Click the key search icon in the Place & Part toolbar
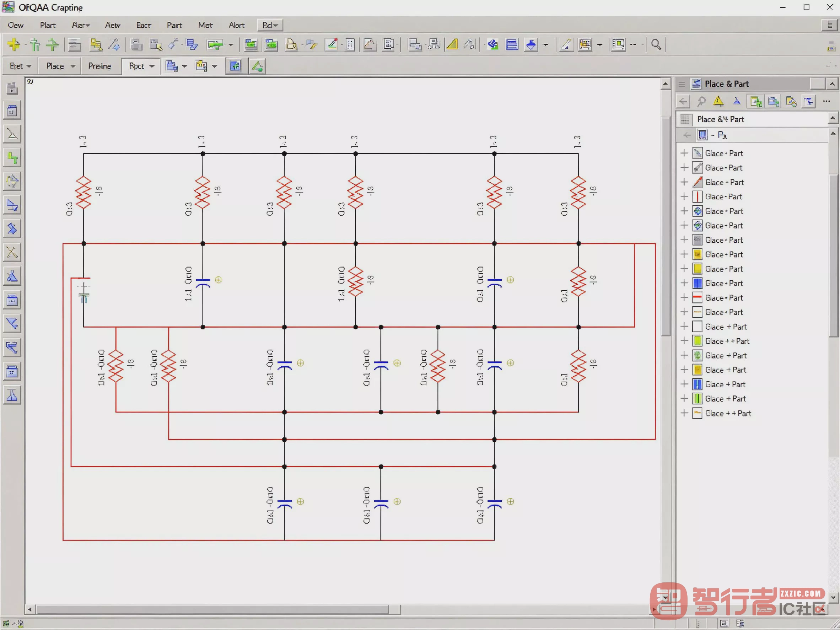This screenshot has width=840, height=630. pos(701,101)
